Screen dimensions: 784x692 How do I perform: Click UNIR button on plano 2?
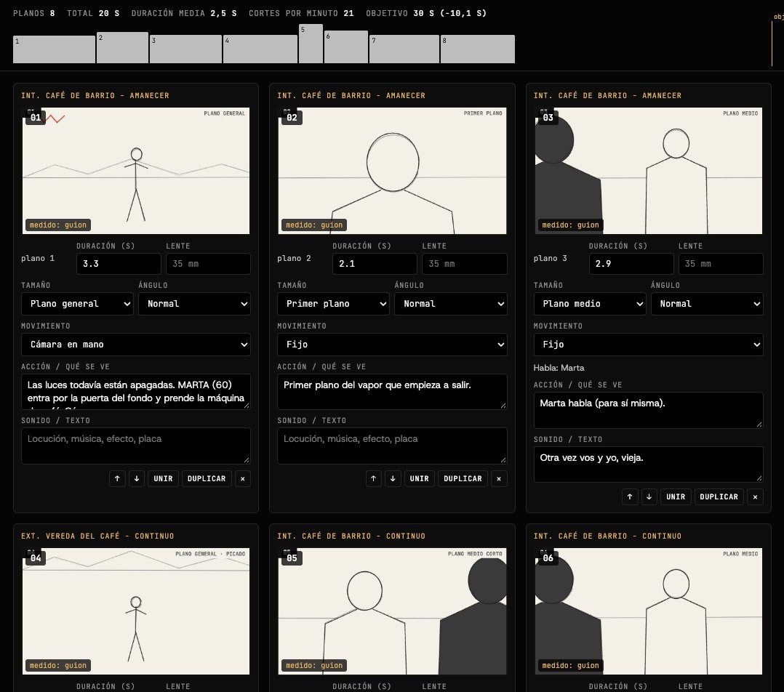tap(420, 478)
